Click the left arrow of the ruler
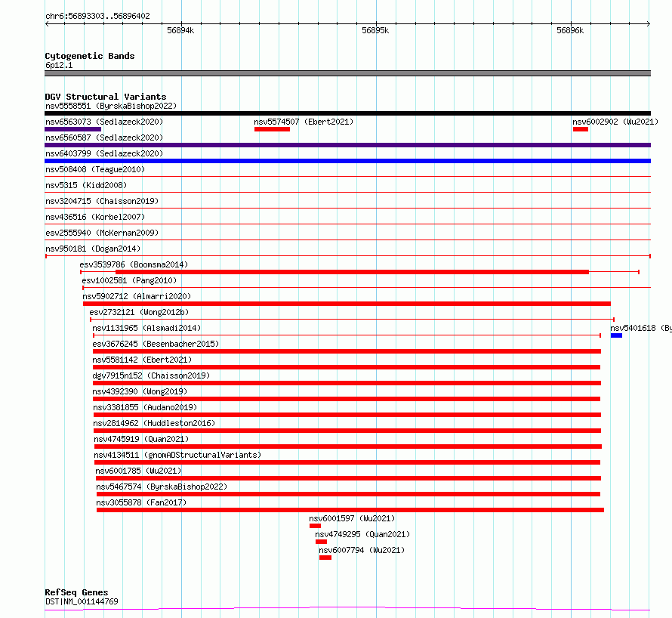Image resolution: width=672 pixels, height=618 pixels. click(47, 24)
